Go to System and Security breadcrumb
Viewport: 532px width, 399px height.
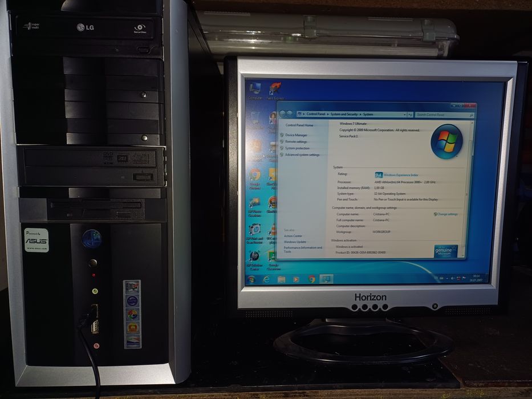pos(344,115)
